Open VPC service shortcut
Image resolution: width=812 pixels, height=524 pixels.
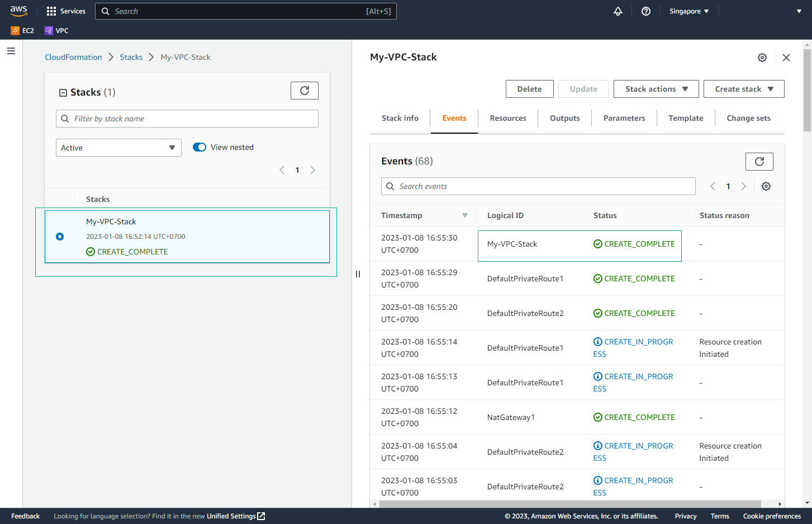click(x=56, y=31)
